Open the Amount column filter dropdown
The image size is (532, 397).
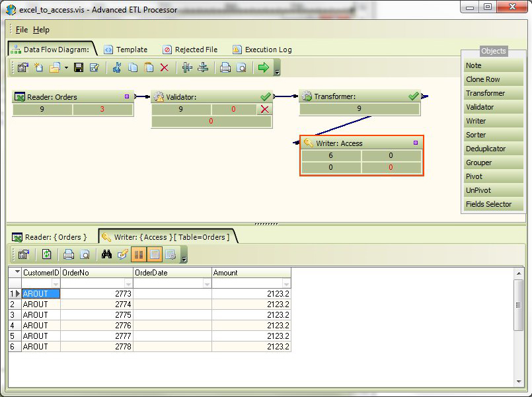(285, 283)
